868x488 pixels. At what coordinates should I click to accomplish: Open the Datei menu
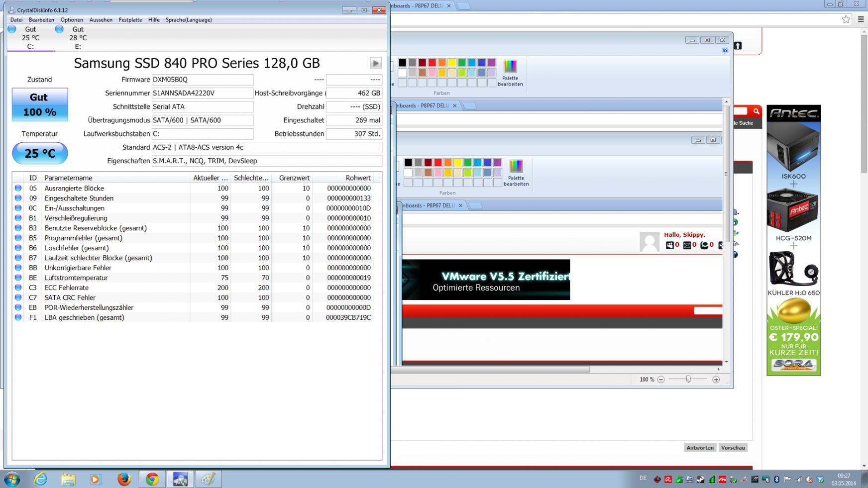(x=16, y=20)
